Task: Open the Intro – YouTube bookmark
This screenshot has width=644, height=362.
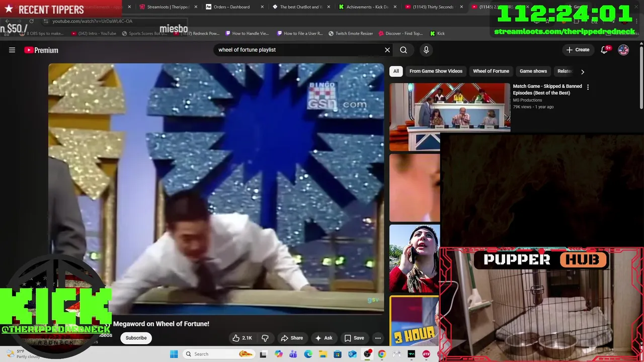Action: 94,33
